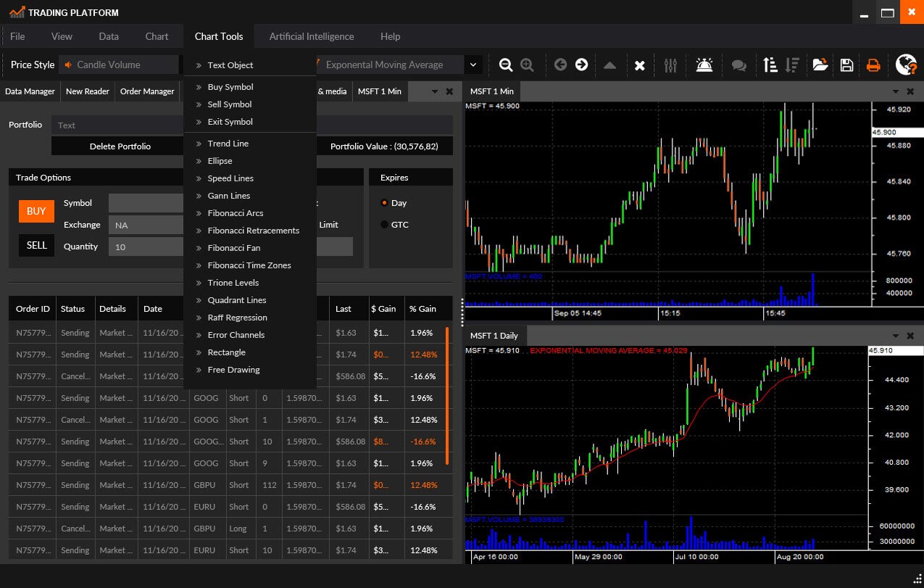
Task: Expand the Exponential Moving Average dropdown arrow
Action: pos(473,65)
